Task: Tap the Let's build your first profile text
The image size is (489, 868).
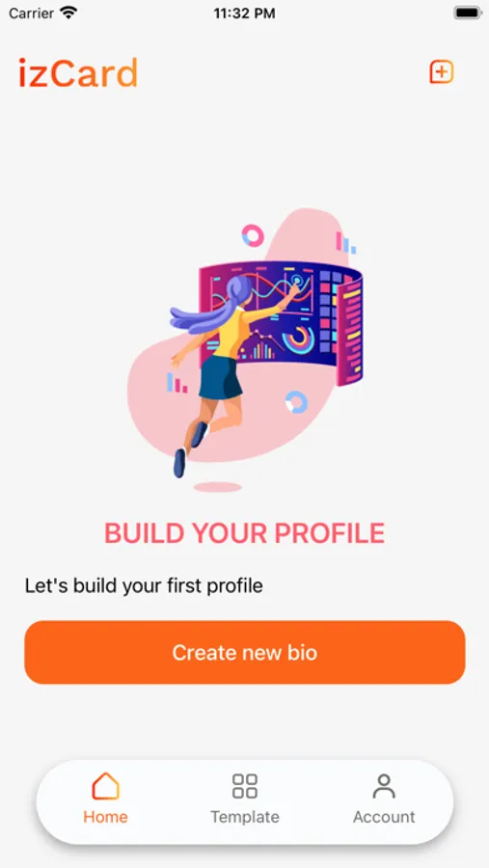Action: coord(144,585)
